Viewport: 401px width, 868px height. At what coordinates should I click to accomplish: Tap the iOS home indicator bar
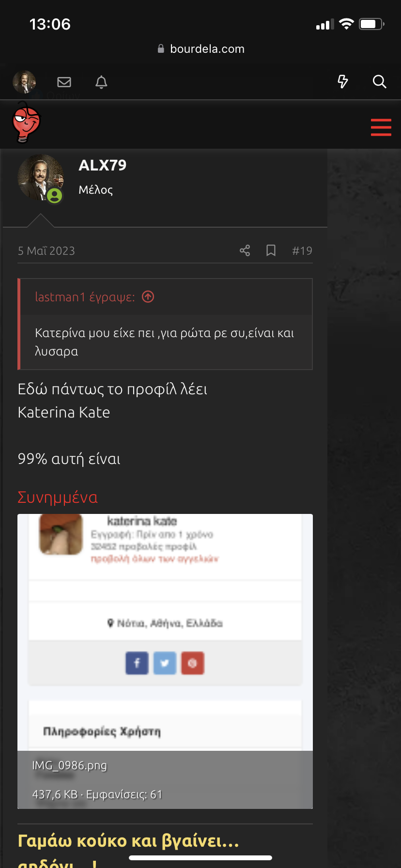(x=200, y=858)
